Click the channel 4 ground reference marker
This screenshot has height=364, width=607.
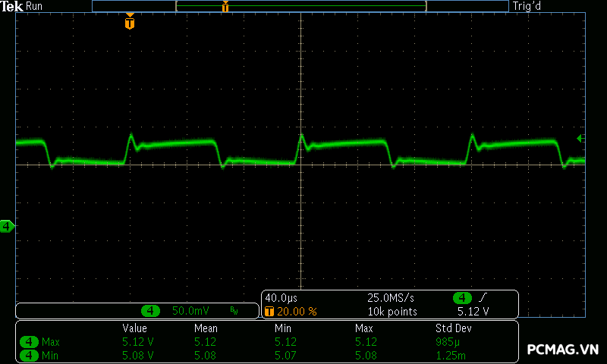[7, 226]
